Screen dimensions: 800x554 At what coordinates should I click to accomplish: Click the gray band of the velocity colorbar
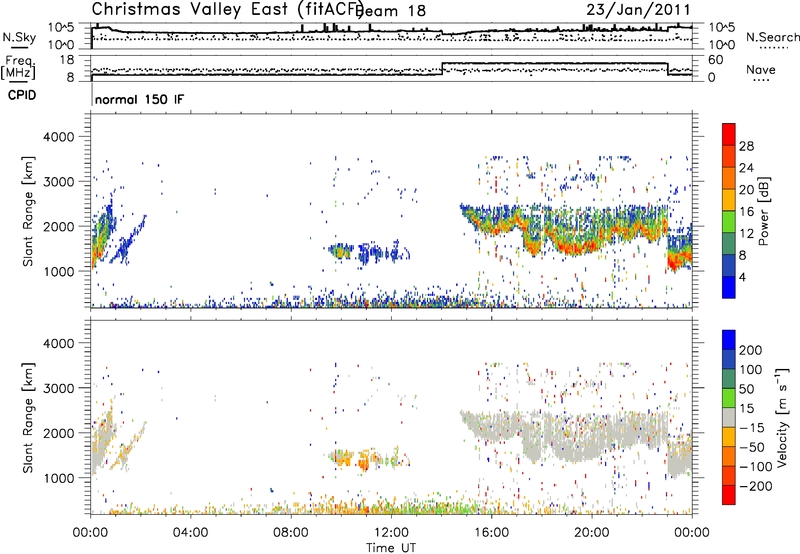[729, 417]
